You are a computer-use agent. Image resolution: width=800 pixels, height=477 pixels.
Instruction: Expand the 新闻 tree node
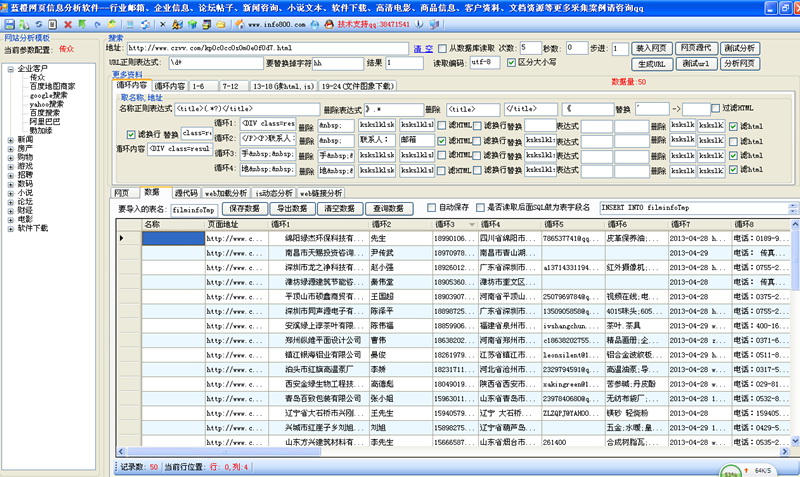(10, 139)
